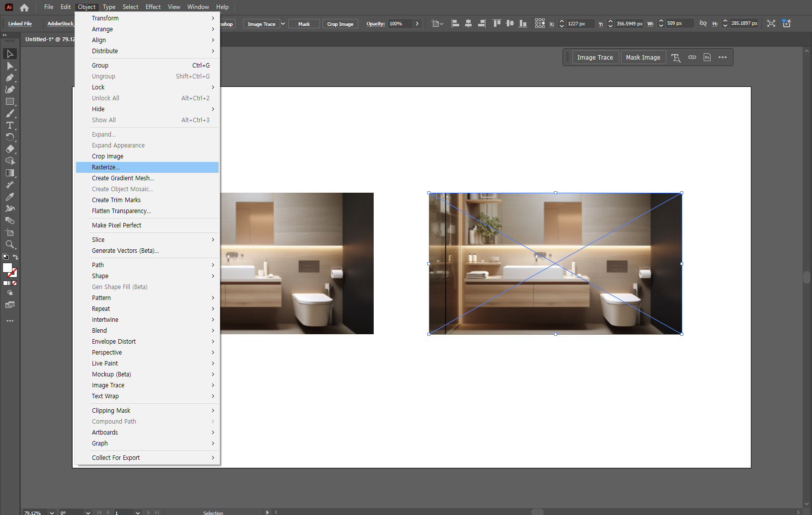
Task: Click the Fill color swatch
Action: pos(7,268)
